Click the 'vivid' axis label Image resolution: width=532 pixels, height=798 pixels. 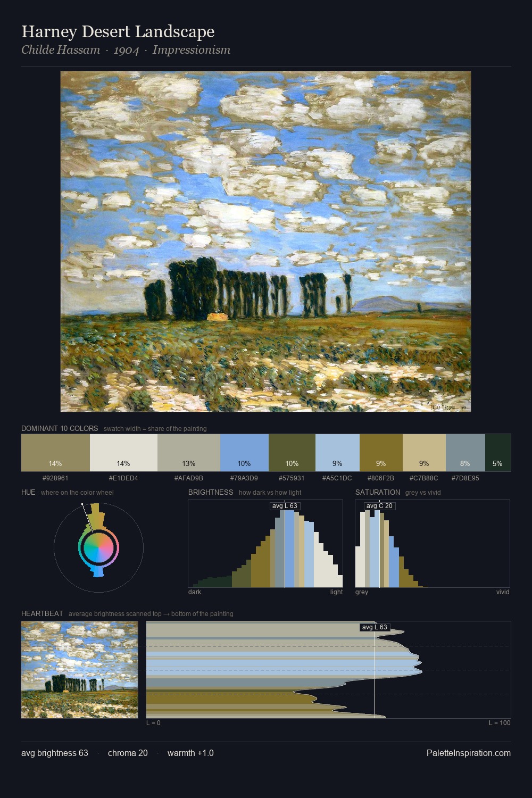point(503,592)
